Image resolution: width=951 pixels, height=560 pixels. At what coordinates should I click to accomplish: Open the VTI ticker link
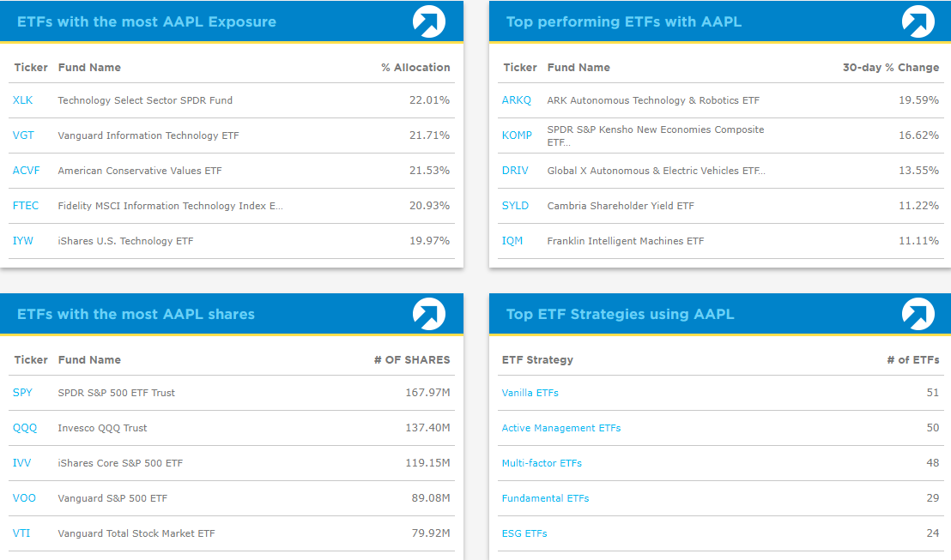tap(21, 533)
